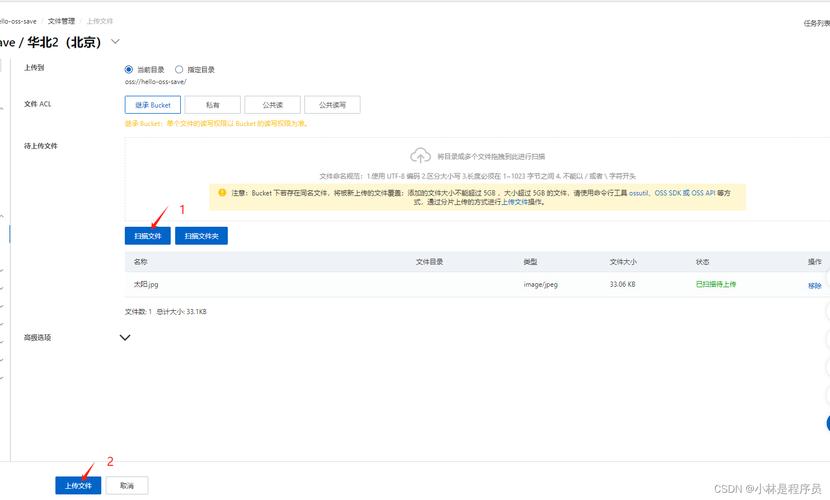
Task: Go to hello-oss-save breadcrumb
Action: pos(18,21)
